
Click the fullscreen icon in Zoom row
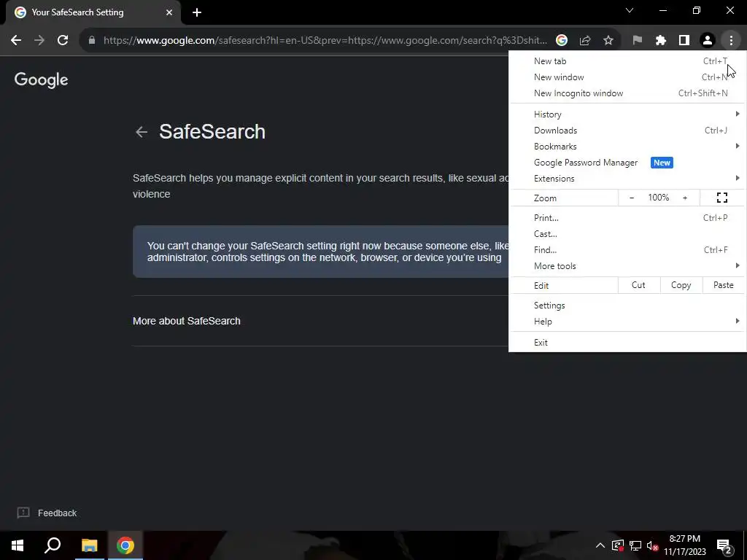722,198
